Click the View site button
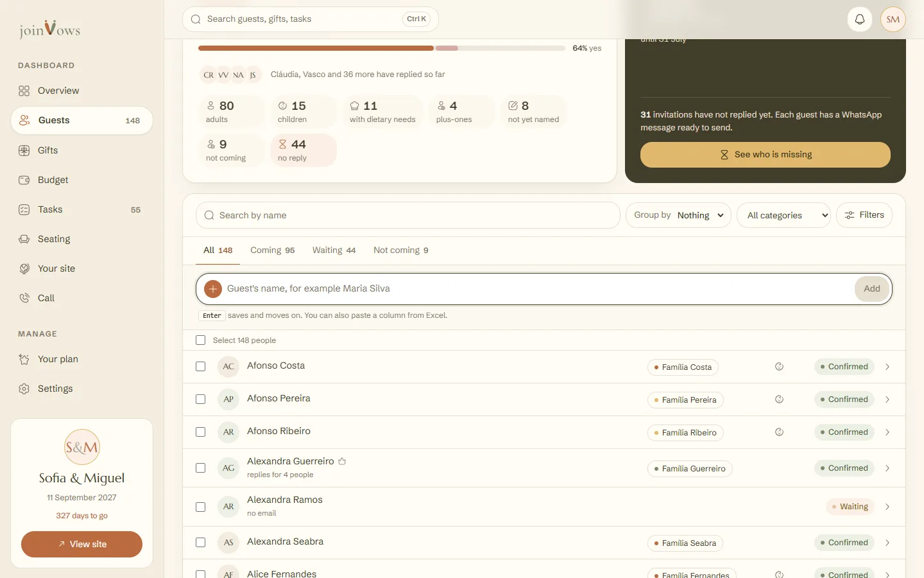Screen dimensions: 924x578 (81, 544)
